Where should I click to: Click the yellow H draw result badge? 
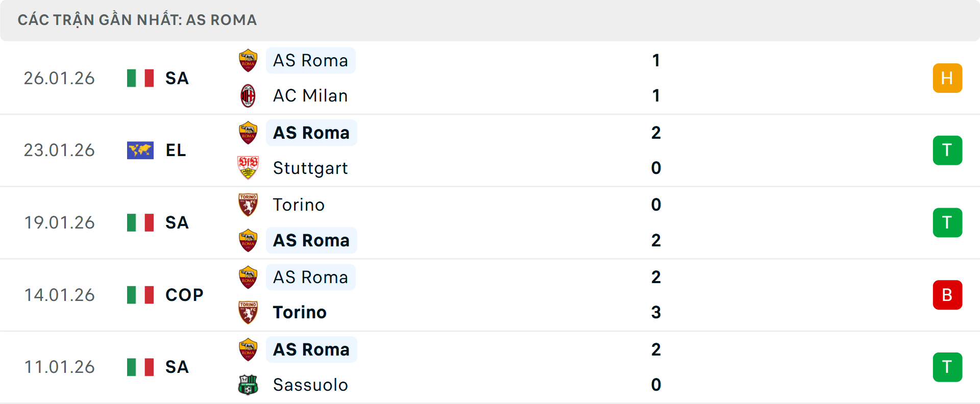point(947,78)
